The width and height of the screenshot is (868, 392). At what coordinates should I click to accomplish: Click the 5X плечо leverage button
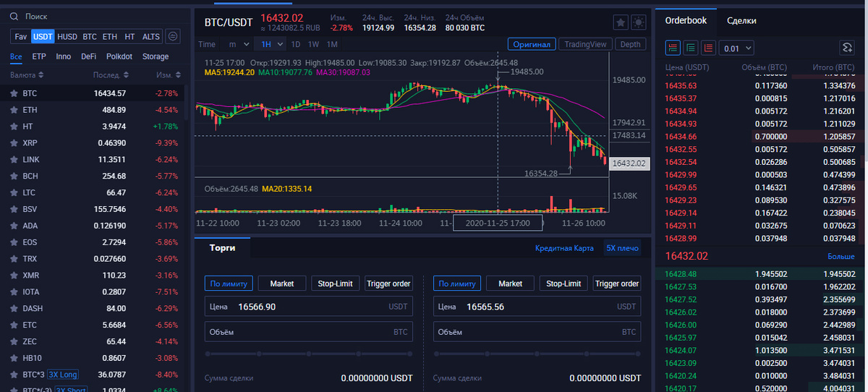tap(624, 248)
